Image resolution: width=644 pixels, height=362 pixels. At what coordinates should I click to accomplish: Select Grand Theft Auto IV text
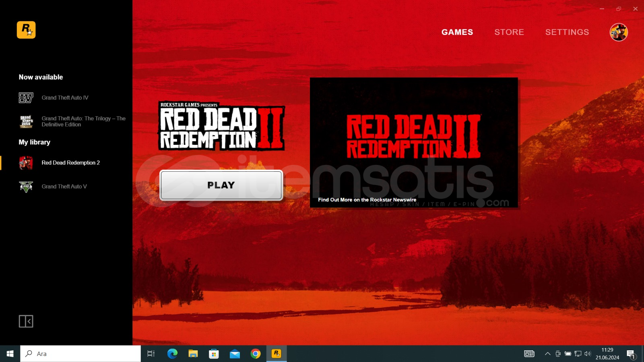tap(65, 98)
